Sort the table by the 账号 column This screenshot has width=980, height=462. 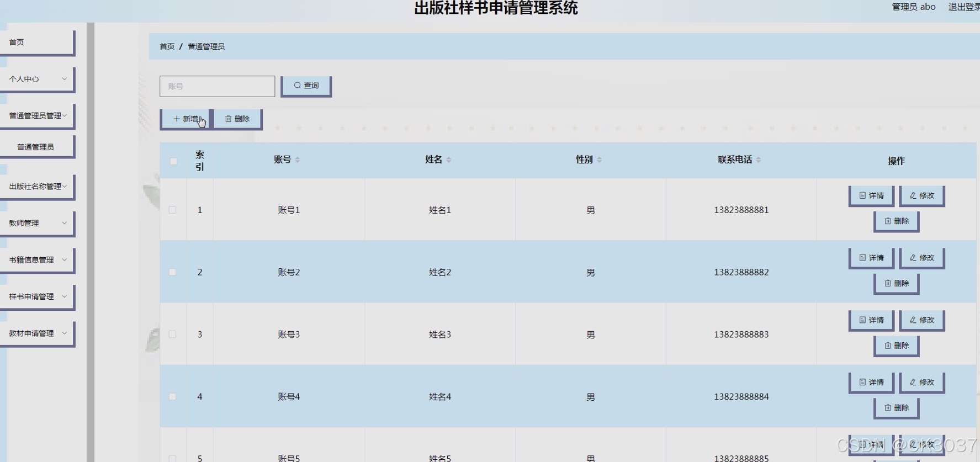click(298, 160)
